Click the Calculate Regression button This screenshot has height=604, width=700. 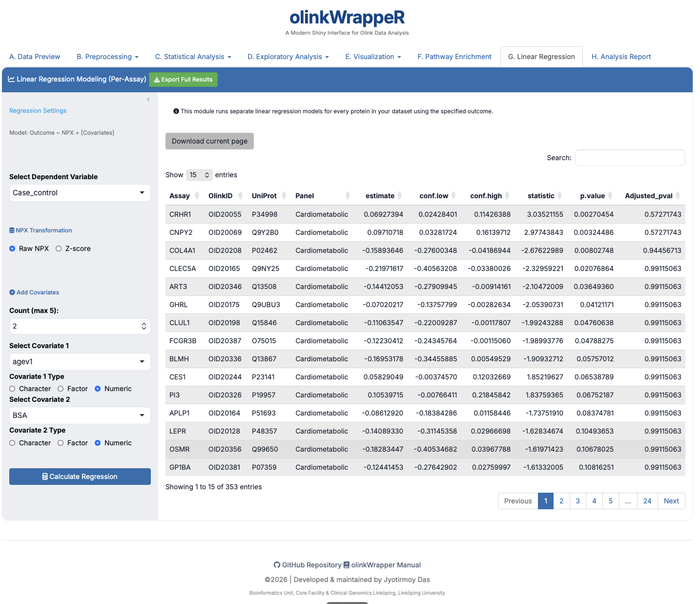tap(80, 477)
